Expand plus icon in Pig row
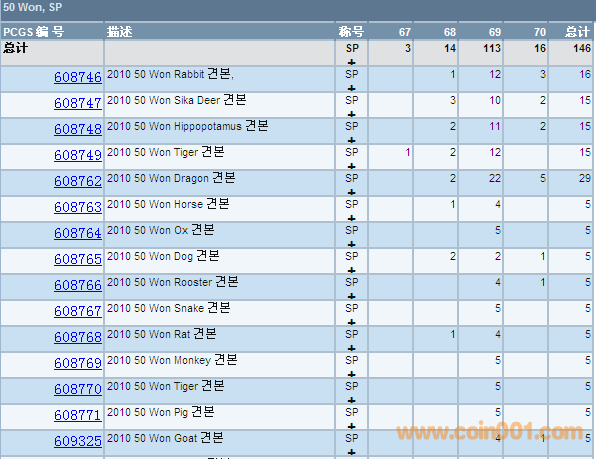 point(352,426)
